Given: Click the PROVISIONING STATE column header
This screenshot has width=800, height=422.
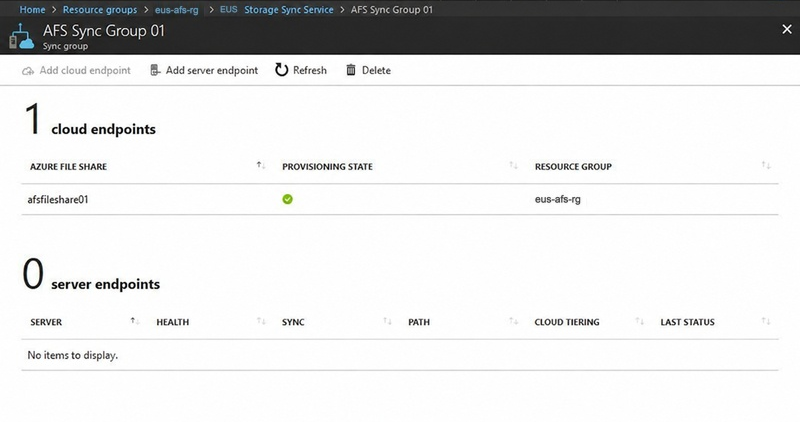Looking at the screenshot, I should click(x=328, y=166).
